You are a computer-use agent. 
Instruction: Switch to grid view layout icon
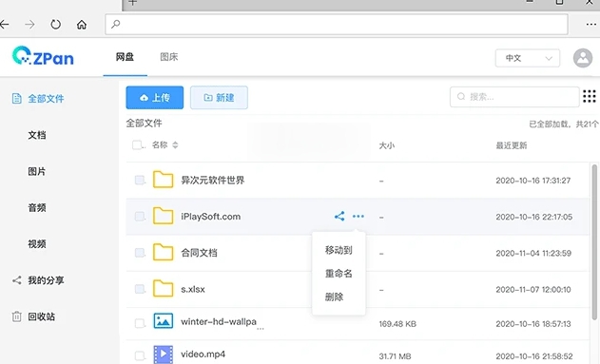tap(590, 96)
